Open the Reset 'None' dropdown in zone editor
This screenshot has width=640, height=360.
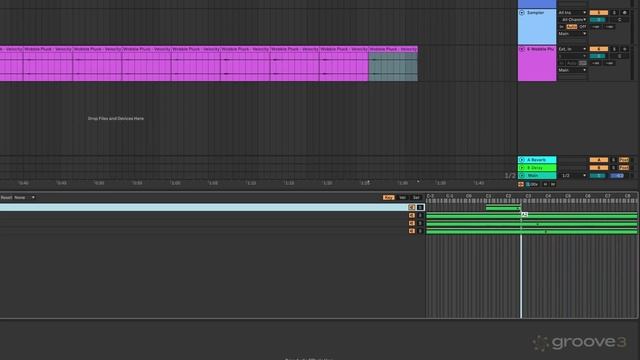(x=24, y=198)
